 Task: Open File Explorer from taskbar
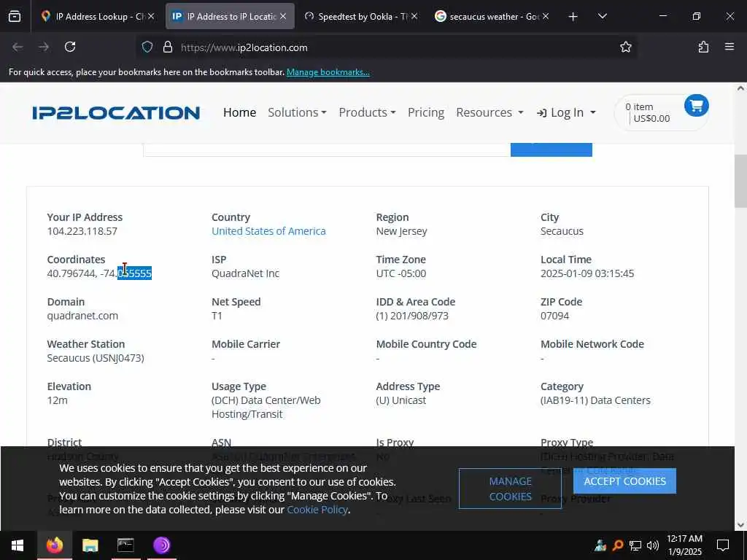tap(90, 545)
